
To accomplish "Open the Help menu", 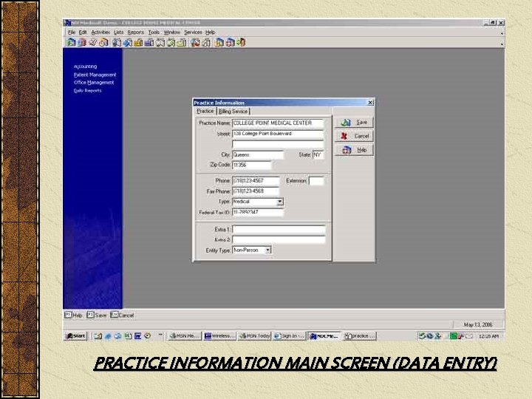I will pyautogui.click(x=210, y=33).
